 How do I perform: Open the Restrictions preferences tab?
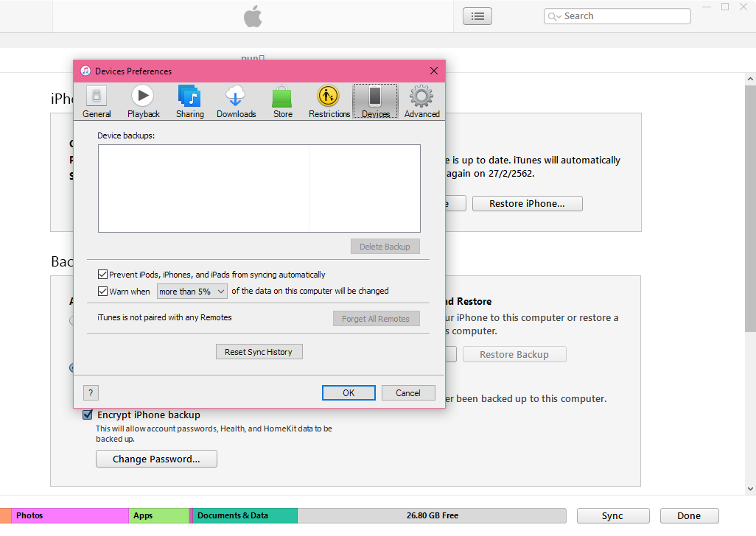point(329,102)
